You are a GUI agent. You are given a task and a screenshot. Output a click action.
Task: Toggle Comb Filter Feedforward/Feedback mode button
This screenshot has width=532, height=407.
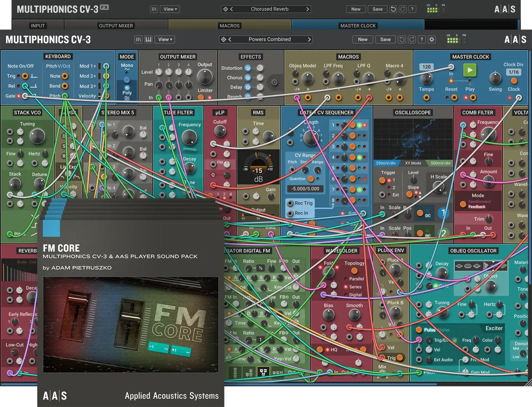(x=463, y=204)
